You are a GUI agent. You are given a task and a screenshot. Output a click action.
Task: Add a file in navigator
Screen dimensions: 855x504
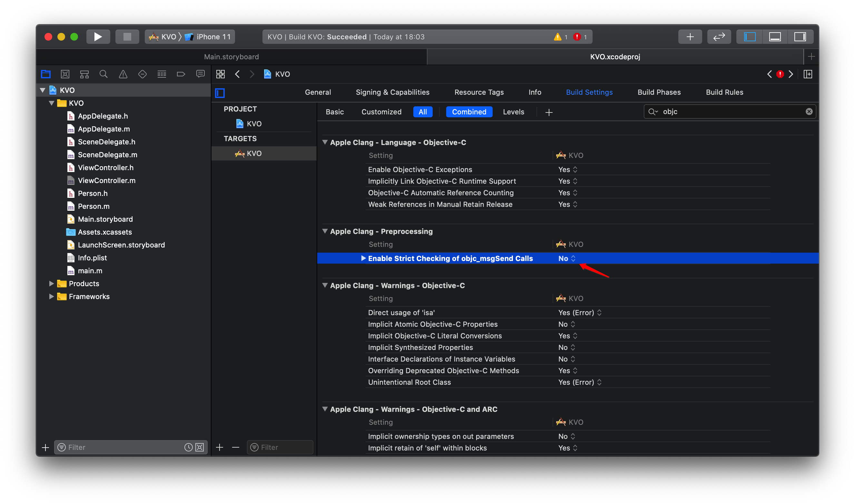(x=45, y=447)
